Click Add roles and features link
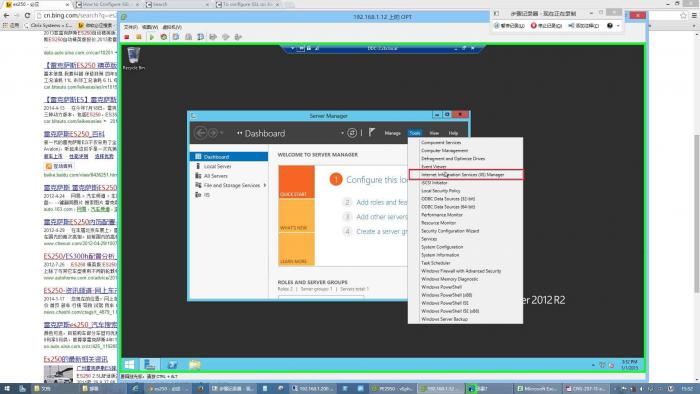Viewport: 700px width, 394px height. pyautogui.click(x=382, y=202)
